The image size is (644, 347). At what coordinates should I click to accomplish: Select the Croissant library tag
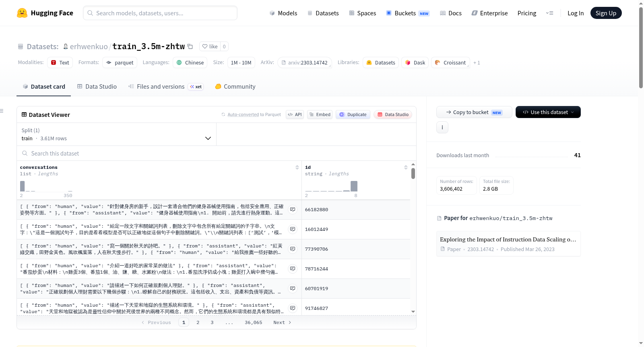450,62
